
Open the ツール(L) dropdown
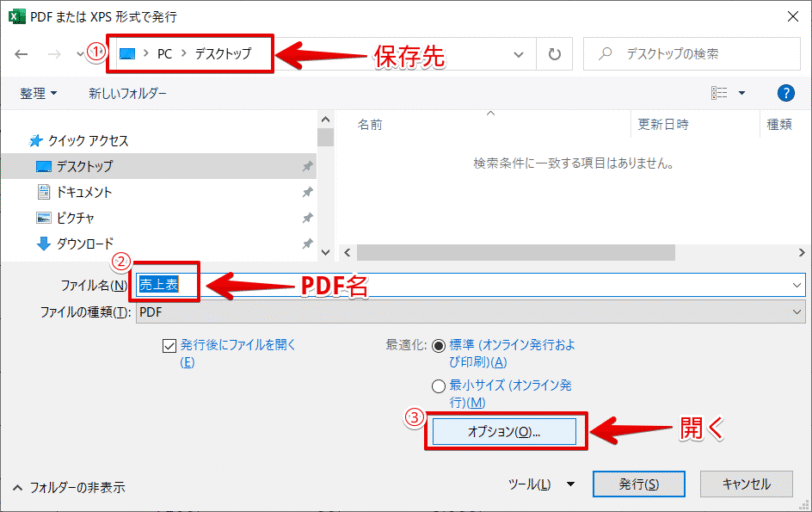[541, 484]
